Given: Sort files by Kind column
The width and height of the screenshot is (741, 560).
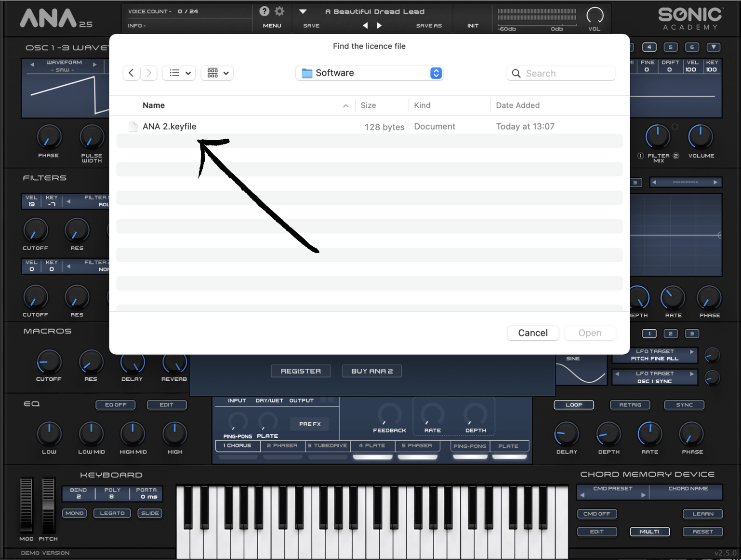Looking at the screenshot, I should tap(422, 105).
